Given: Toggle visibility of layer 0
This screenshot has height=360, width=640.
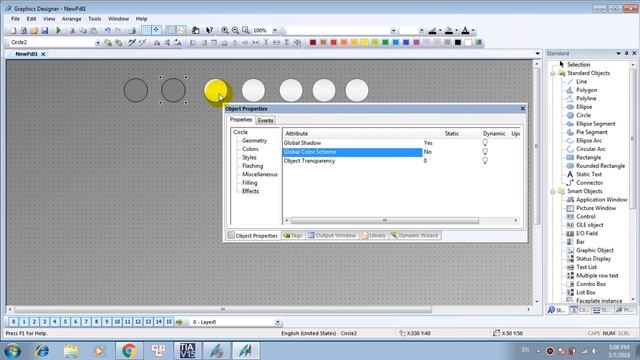Looking at the screenshot, I should 13,322.
